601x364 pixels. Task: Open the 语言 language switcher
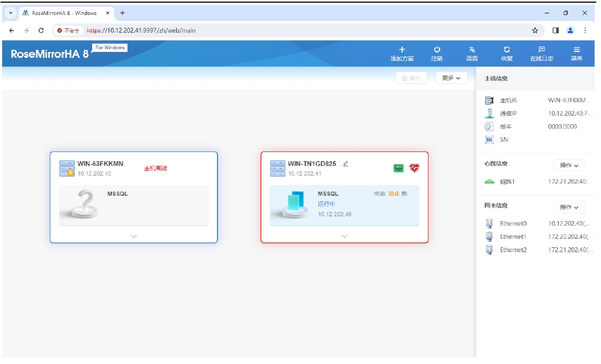point(472,54)
